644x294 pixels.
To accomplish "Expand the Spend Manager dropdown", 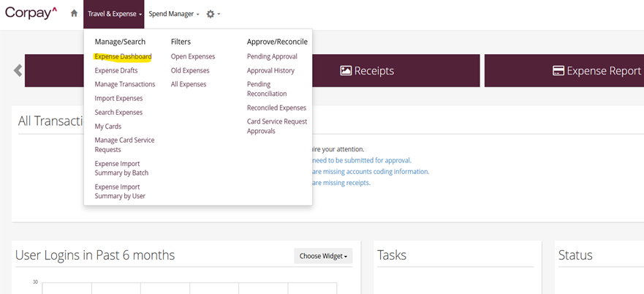I will (x=173, y=14).
